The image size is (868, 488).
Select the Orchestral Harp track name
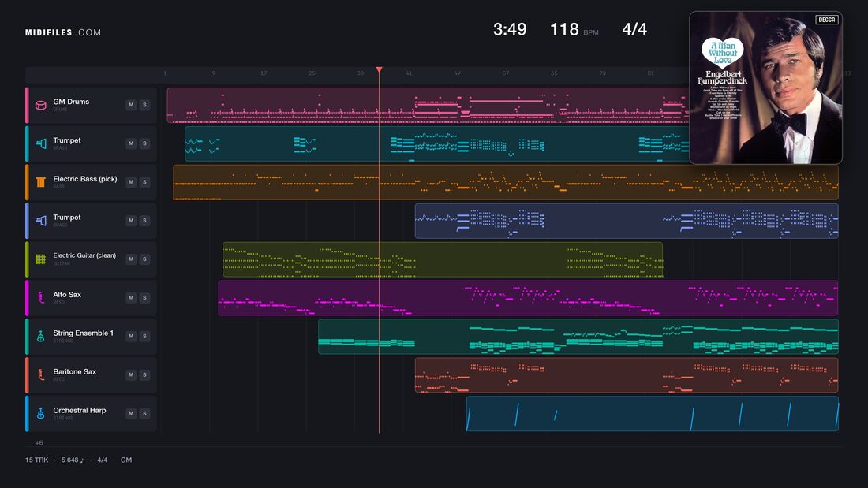click(x=80, y=410)
